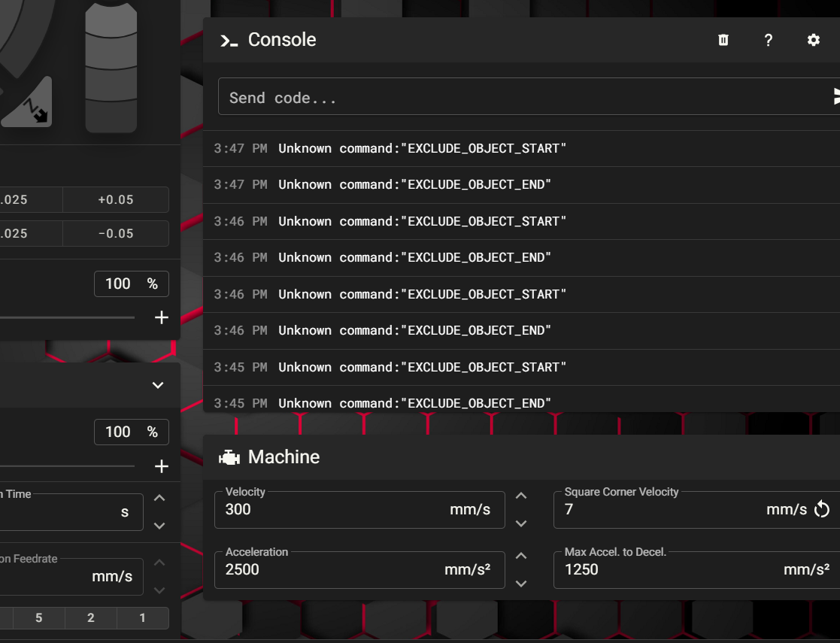Click the Acceleration 2500 field
Image resolution: width=840 pixels, height=643 pixels.
click(x=359, y=569)
